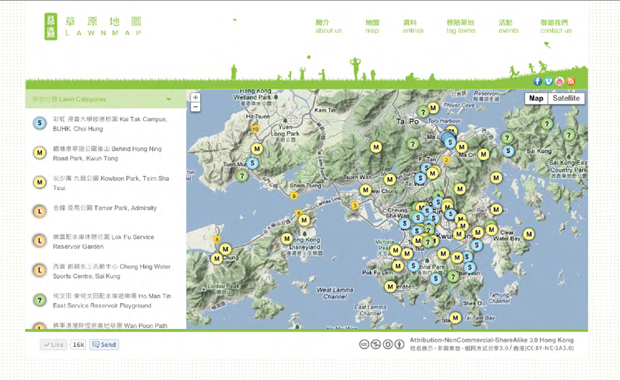Click the L icon beside Chong Hing Water entry
Viewport: 620px width, 380px height.
pyautogui.click(x=40, y=270)
